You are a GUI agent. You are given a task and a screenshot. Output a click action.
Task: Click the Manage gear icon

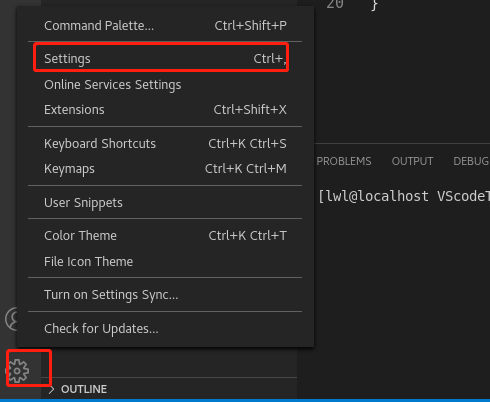click(18, 371)
